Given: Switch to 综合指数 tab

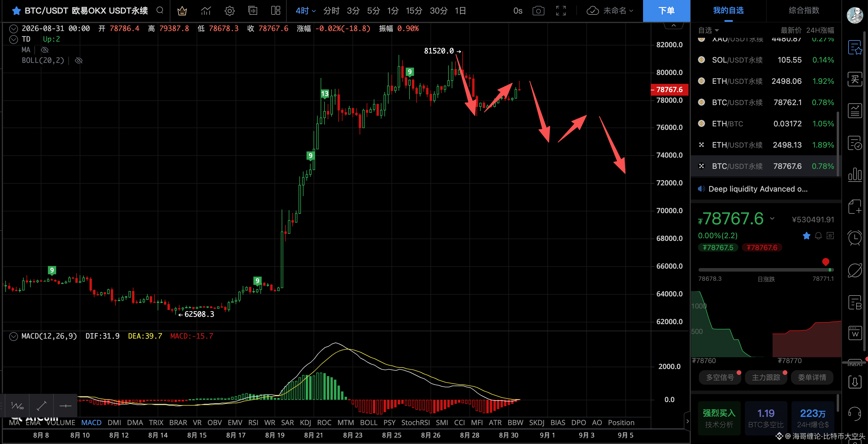Looking at the screenshot, I should (x=804, y=11).
